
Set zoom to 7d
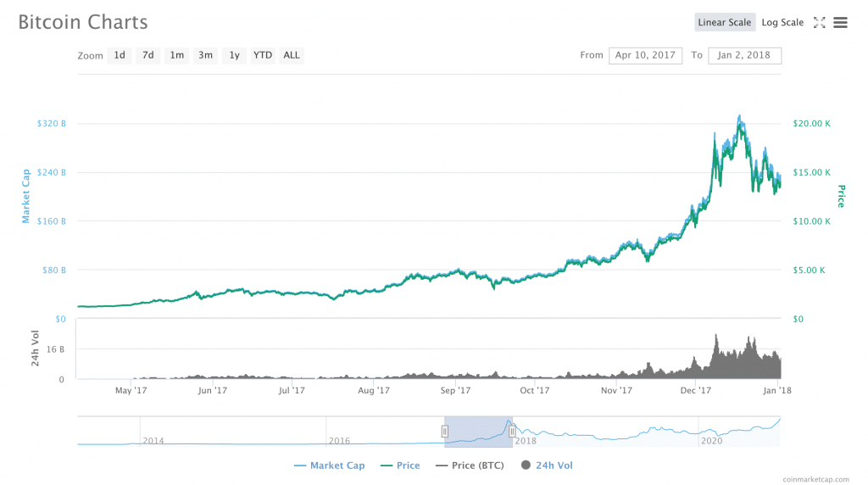(147, 56)
